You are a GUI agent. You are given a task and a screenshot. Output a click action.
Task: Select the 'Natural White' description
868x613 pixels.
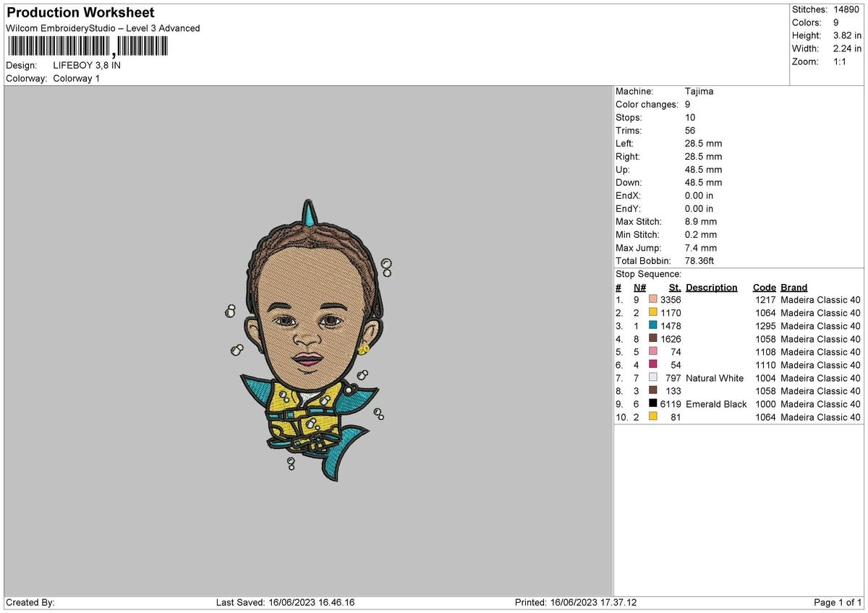tap(715, 378)
